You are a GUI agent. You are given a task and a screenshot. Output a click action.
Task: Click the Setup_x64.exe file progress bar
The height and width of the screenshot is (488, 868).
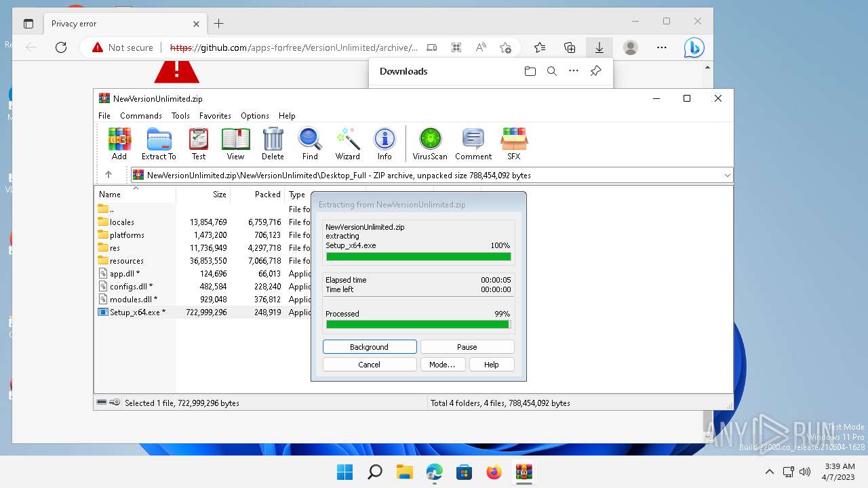click(418, 257)
